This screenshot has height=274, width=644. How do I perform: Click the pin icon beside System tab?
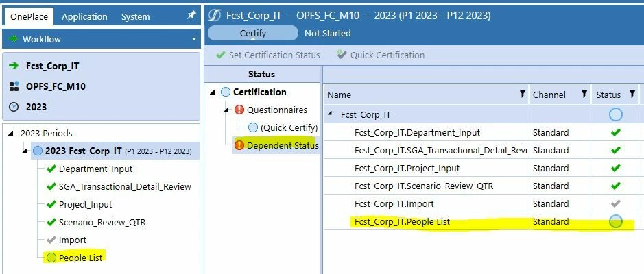pyautogui.click(x=191, y=15)
